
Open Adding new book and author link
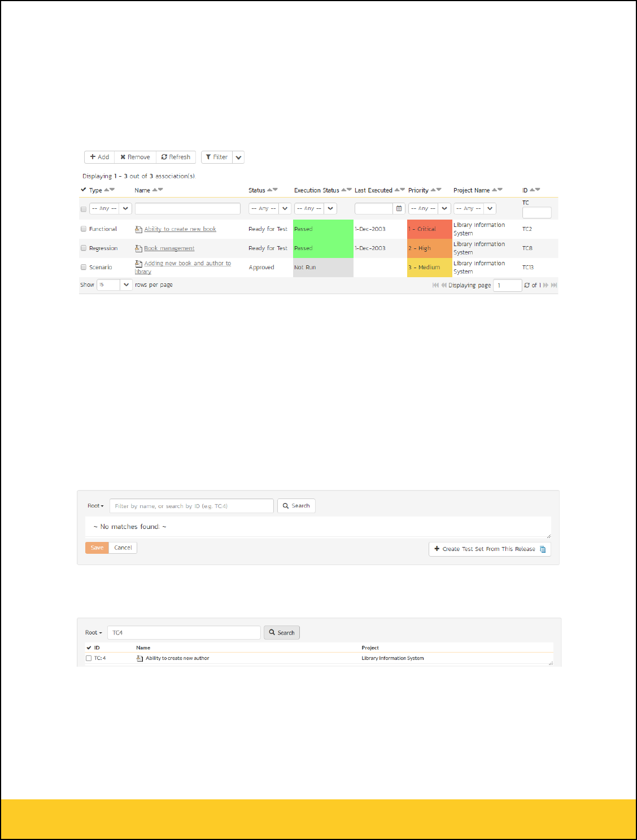pos(183,267)
